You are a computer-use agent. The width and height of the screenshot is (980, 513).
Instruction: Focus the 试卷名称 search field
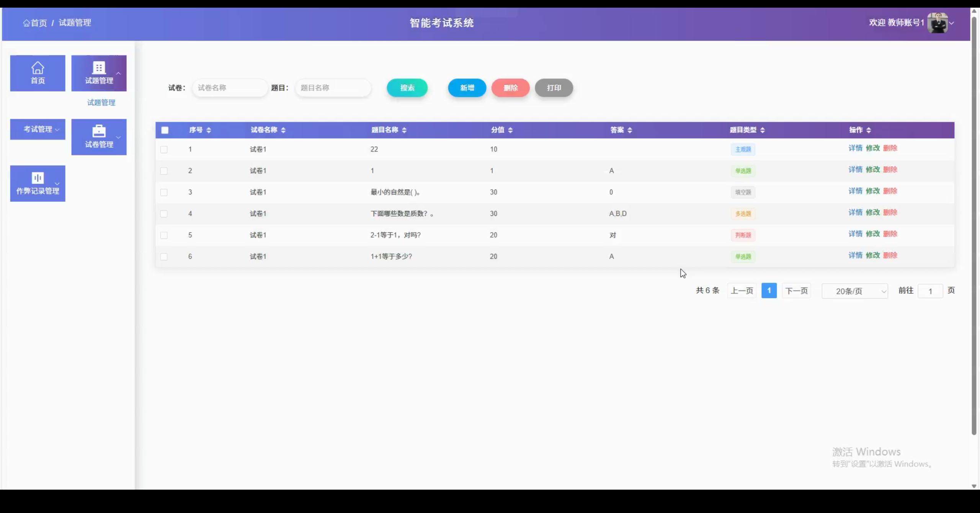pyautogui.click(x=230, y=88)
